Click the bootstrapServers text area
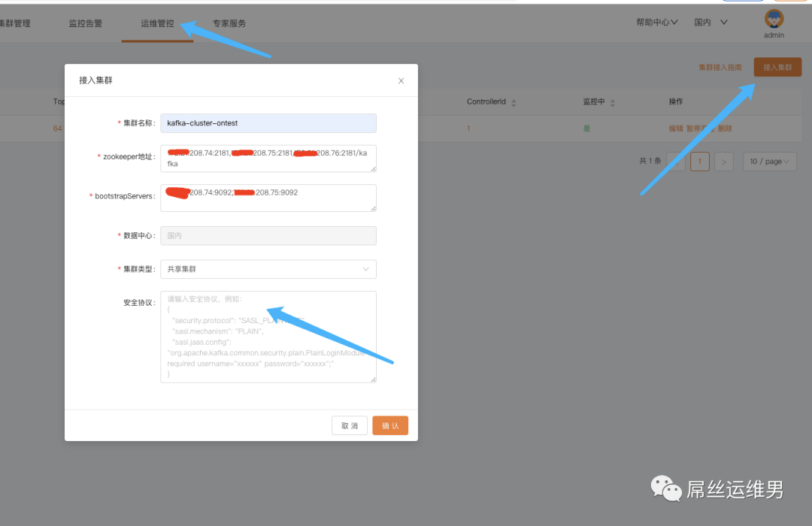The image size is (812, 526). coord(268,198)
